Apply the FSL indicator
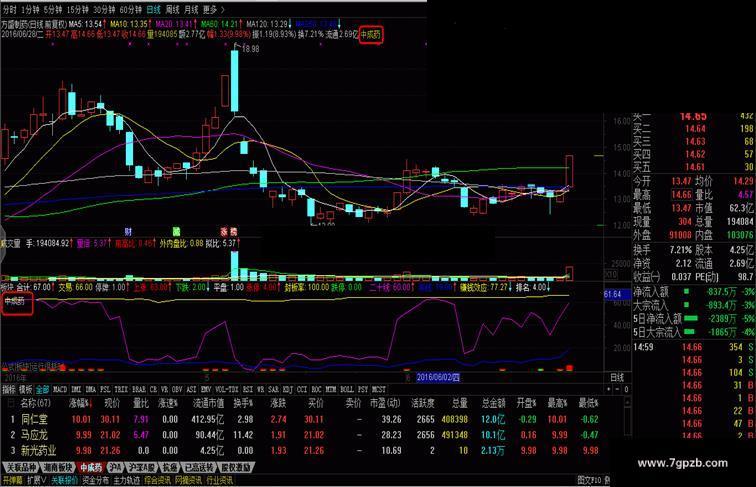 105,390
